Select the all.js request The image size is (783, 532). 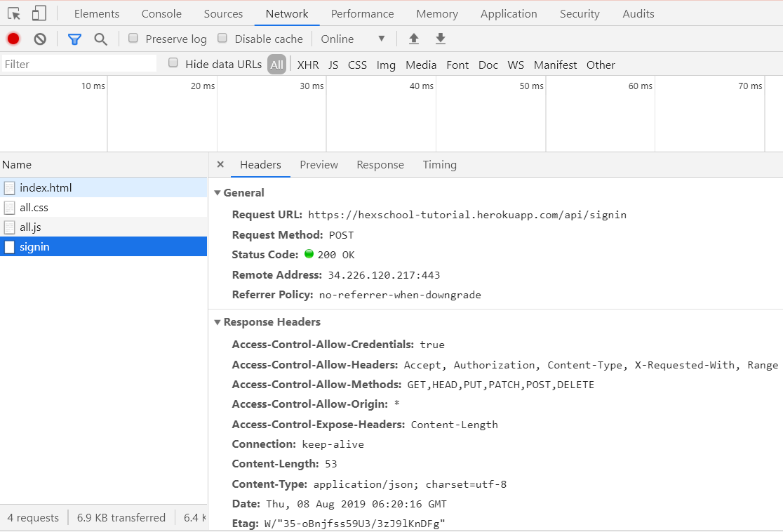(31, 227)
